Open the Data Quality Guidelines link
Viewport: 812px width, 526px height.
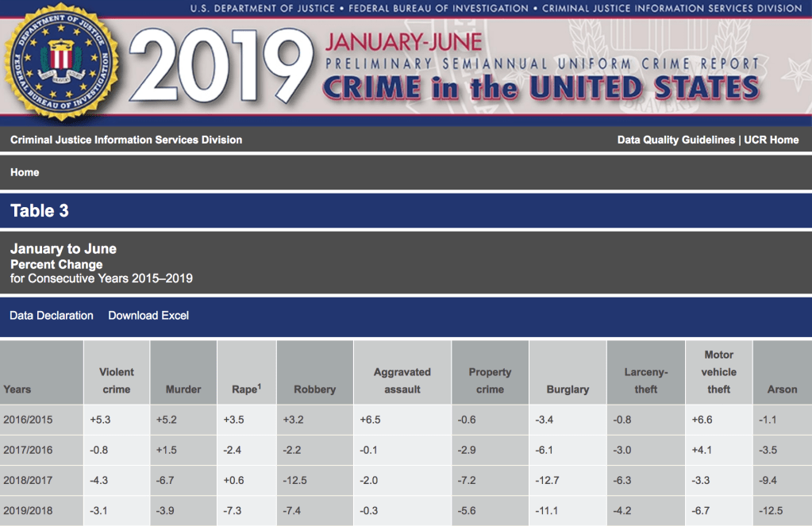675,140
